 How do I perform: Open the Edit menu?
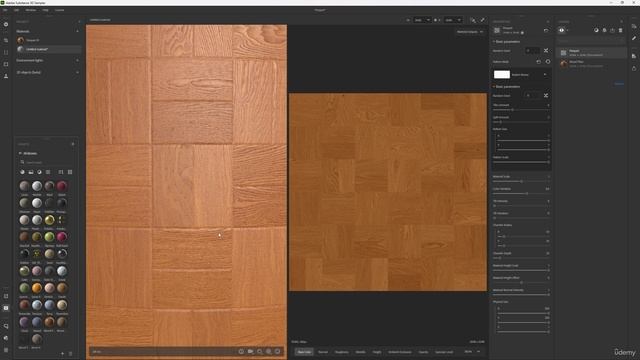click(16, 10)
